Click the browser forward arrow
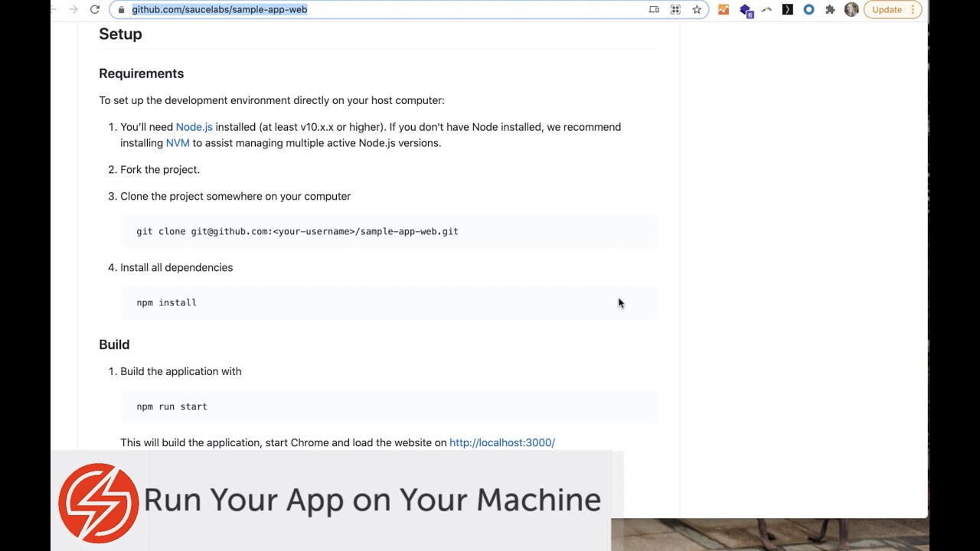 pos(73,9)
